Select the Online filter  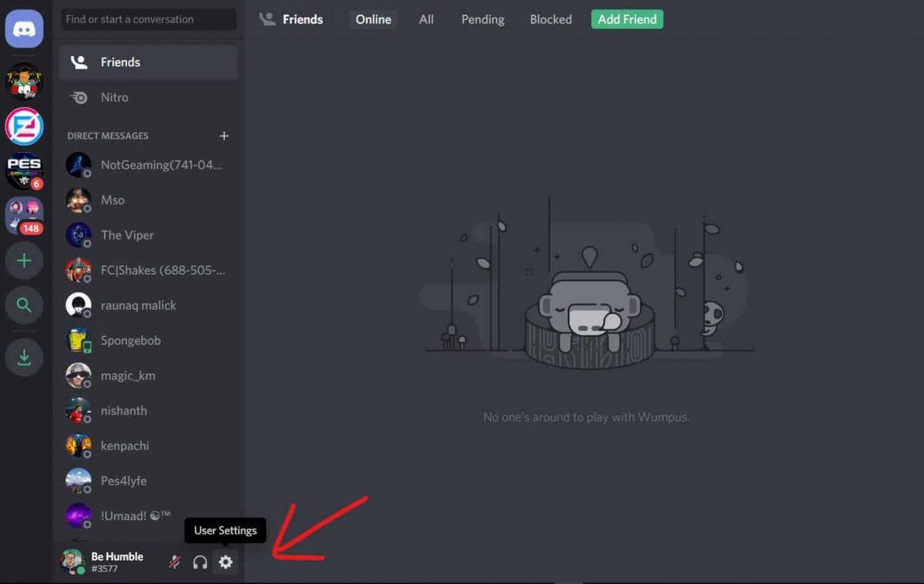click(x=373, y=19)
